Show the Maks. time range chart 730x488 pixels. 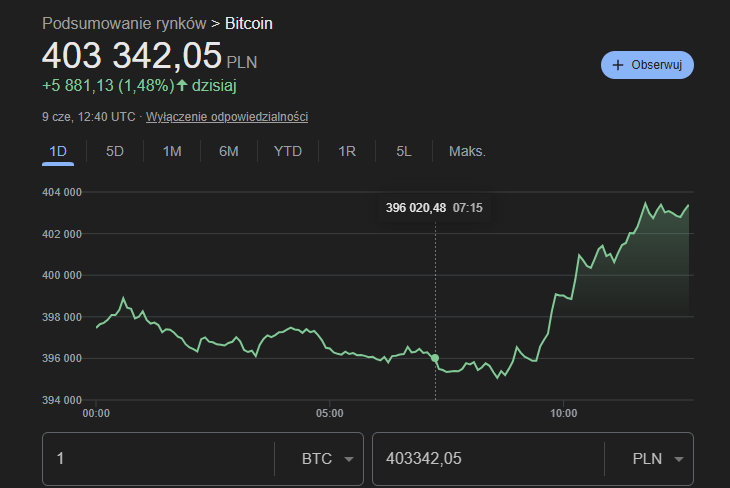pos(467,151)
